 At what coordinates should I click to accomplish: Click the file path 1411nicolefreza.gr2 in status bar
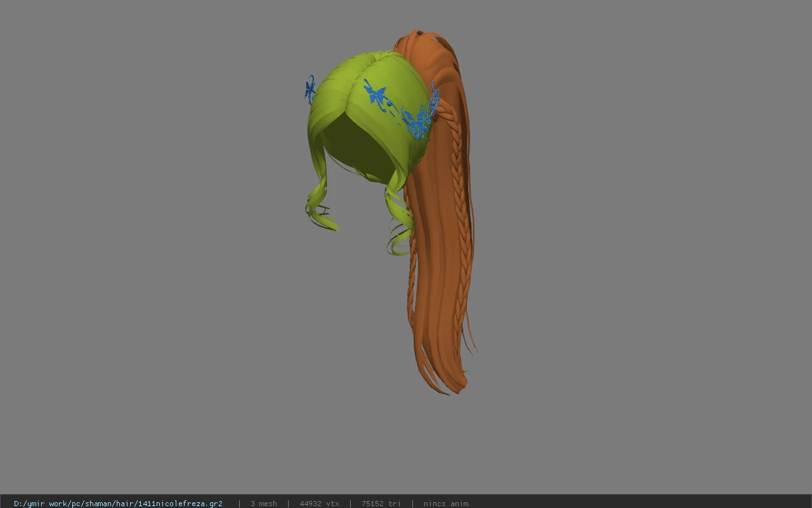pyautogui.click(x=118, y=504)
